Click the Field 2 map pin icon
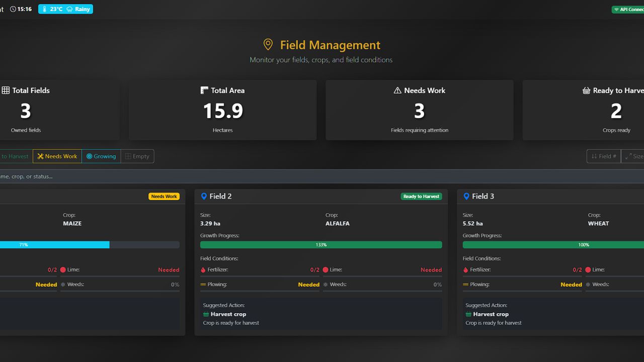This screenshot has height=362, width=644. 204,196
